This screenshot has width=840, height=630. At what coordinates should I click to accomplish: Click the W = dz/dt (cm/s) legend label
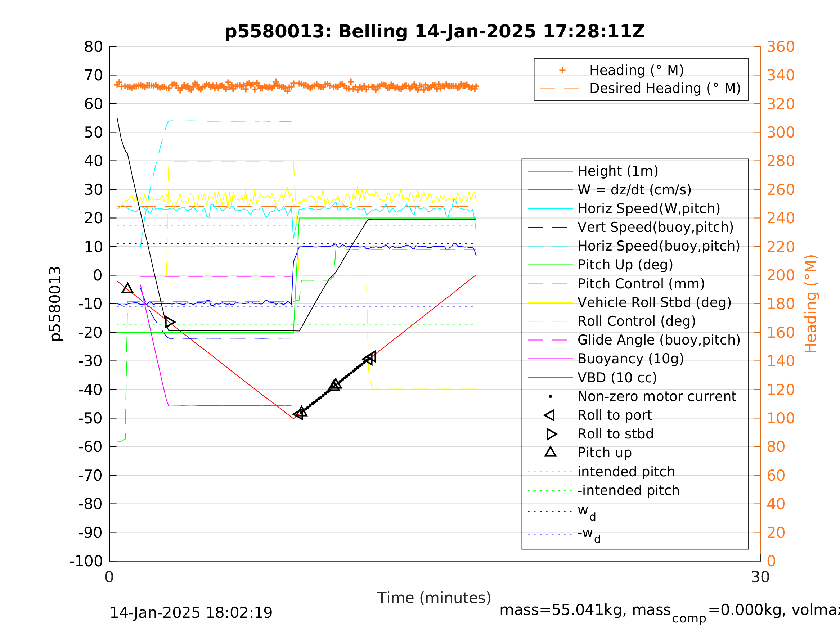[634, 190]
